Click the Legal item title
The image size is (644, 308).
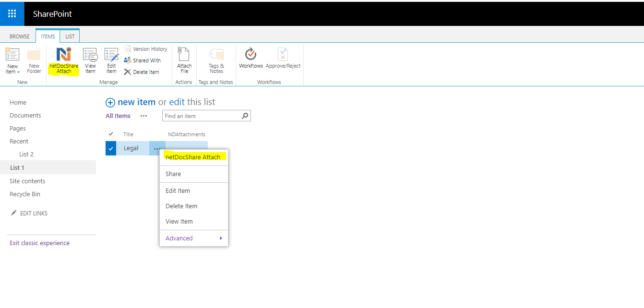pyautogui.click(x=131, y=148)
